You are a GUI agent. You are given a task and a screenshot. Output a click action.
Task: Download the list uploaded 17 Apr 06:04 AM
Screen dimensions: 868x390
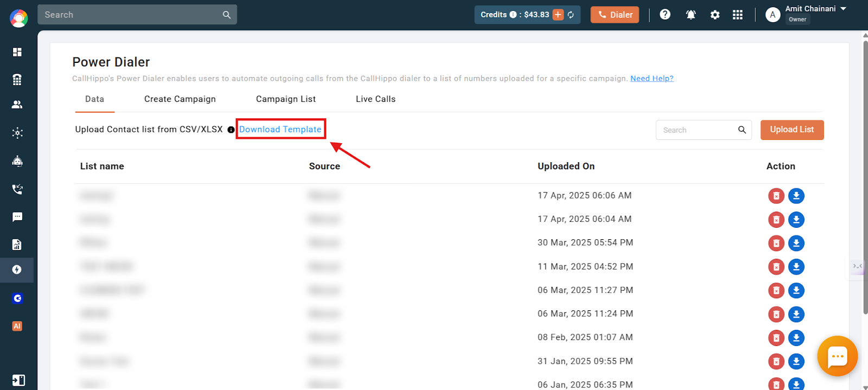[796, 220]
